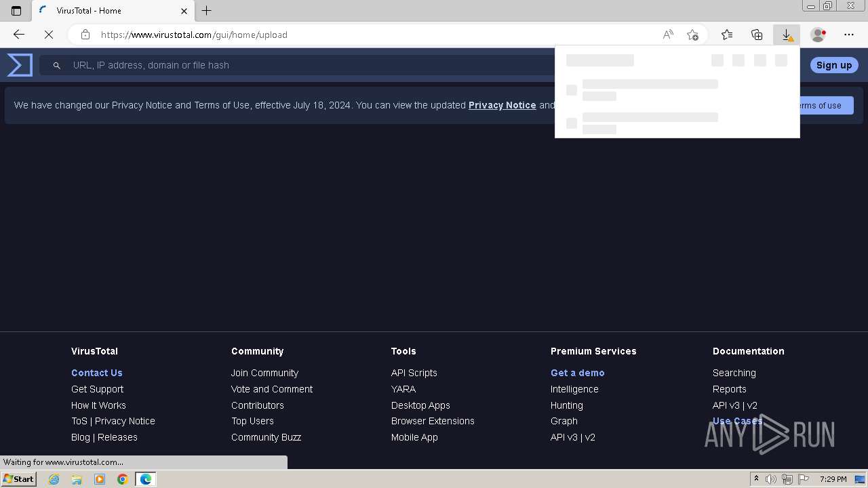Open the Contact Us link
868x488 pixels.
[x=97, y=373]
